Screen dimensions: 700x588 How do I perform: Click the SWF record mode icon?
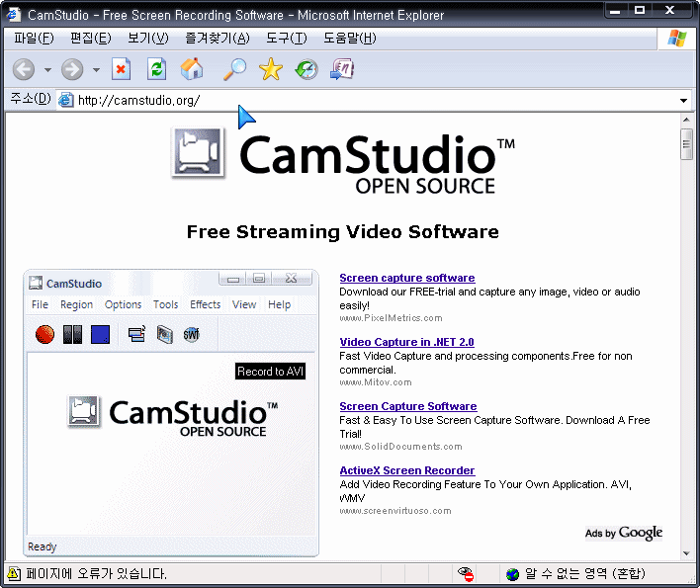[x=192, y=334]
